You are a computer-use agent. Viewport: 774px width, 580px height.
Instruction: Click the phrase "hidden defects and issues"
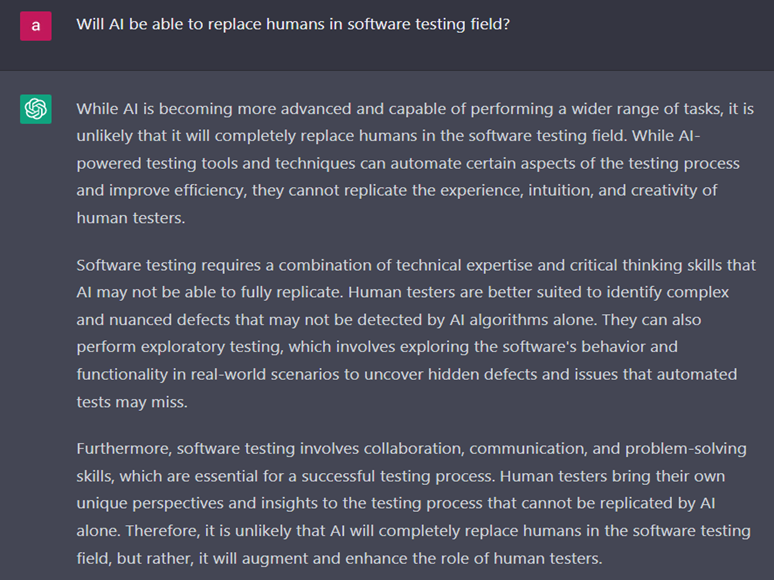503,374
